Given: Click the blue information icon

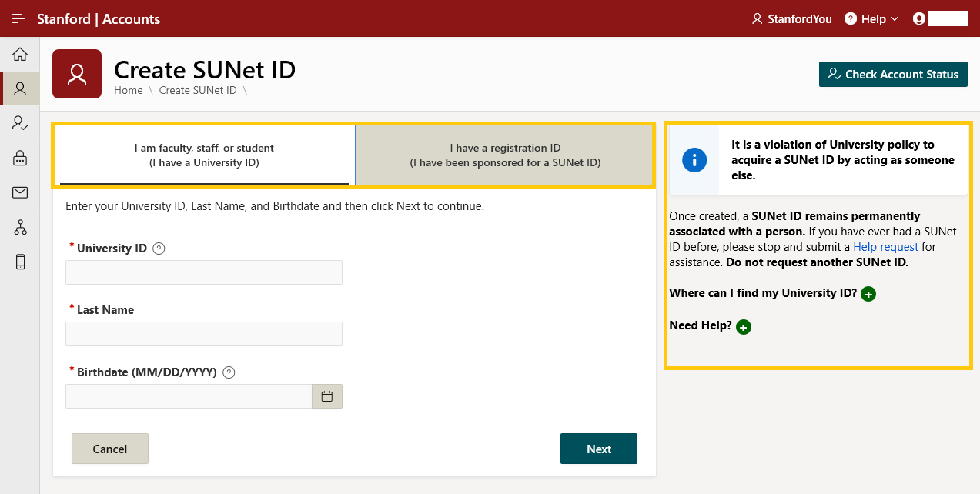Looking at the screenshot, I should pyautogui.click(x=694, y=160).
